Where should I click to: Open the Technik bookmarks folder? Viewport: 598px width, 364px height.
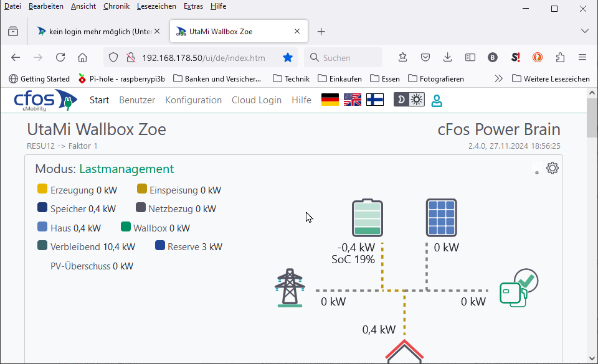292,79
